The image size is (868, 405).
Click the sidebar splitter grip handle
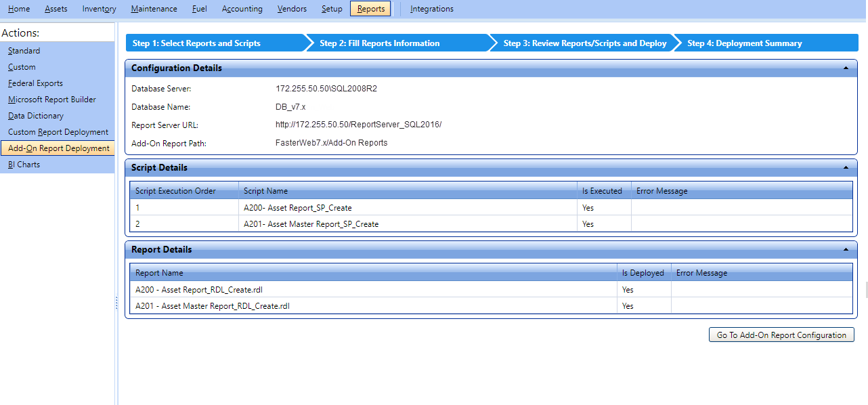(116, 303)
